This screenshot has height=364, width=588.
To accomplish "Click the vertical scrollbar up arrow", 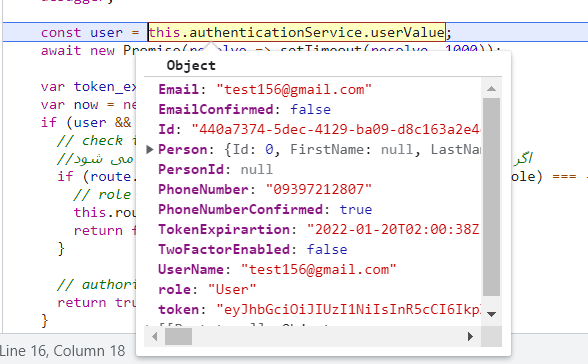I will pyautogui.click(x=491, y=89).
